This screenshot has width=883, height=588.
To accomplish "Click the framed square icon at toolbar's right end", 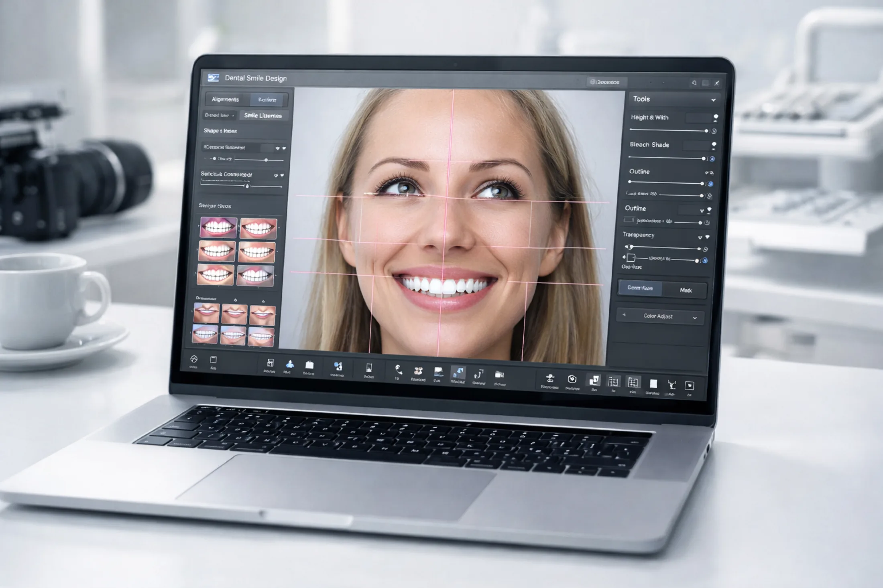I will (690, 386).
